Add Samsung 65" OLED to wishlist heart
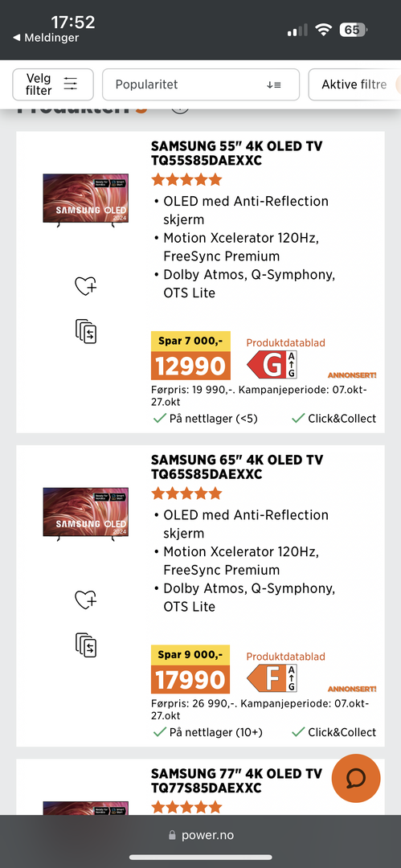 click(x=86, y=600)
